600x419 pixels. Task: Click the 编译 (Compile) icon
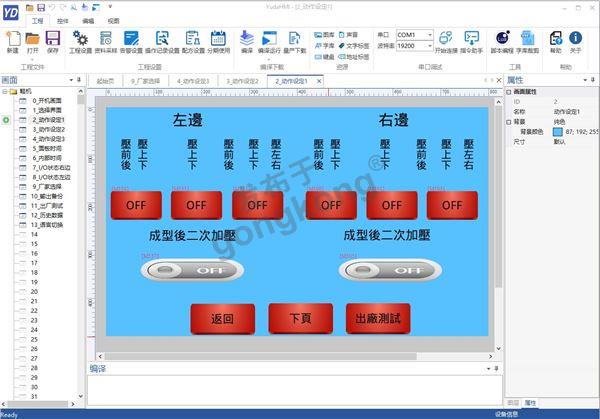247,39
